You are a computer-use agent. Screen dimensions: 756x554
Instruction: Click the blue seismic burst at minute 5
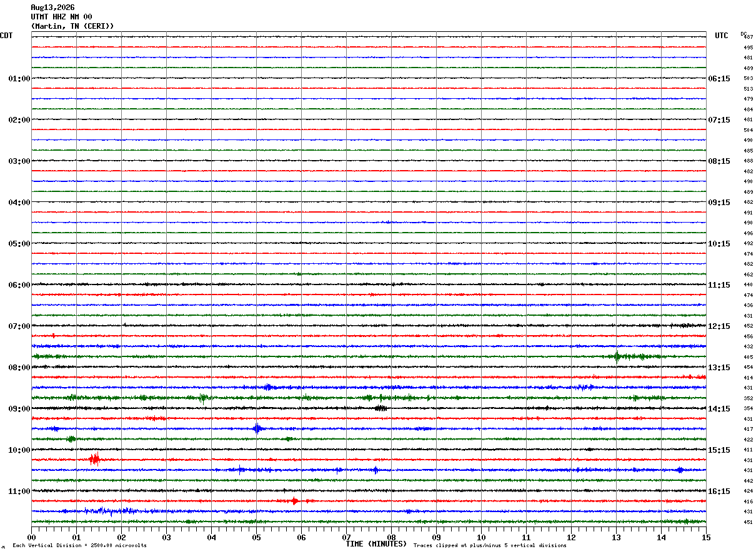[x=257, y=428]
